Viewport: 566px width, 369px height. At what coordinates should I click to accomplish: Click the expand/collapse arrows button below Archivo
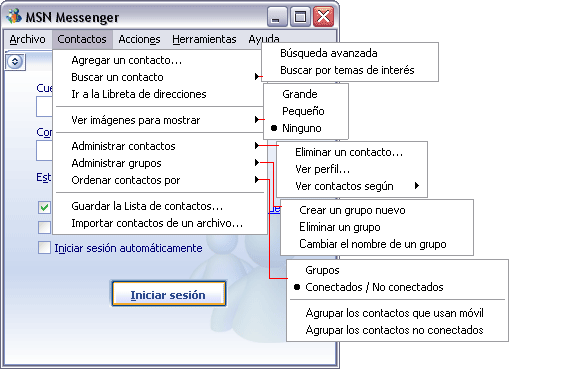[x=15, y=62]
